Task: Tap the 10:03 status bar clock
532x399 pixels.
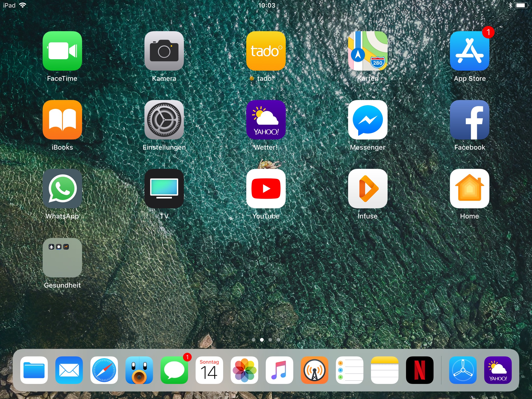Action: coord(267,5)
